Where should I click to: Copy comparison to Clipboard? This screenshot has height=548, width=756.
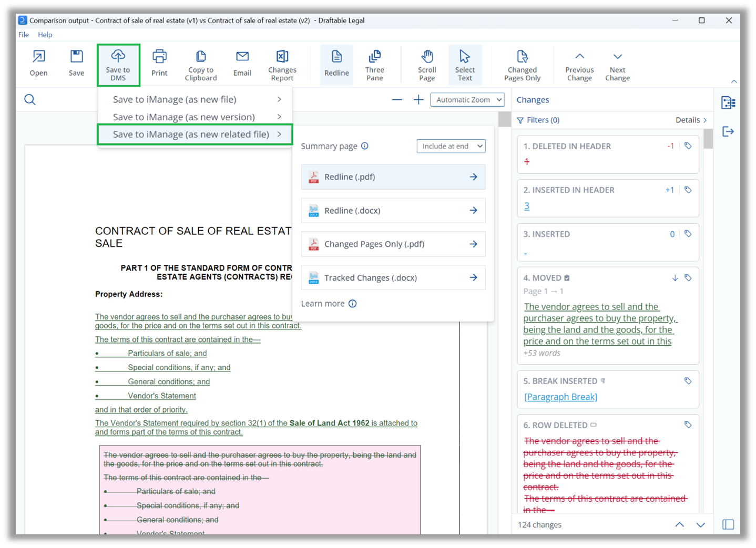pos(201,65)
